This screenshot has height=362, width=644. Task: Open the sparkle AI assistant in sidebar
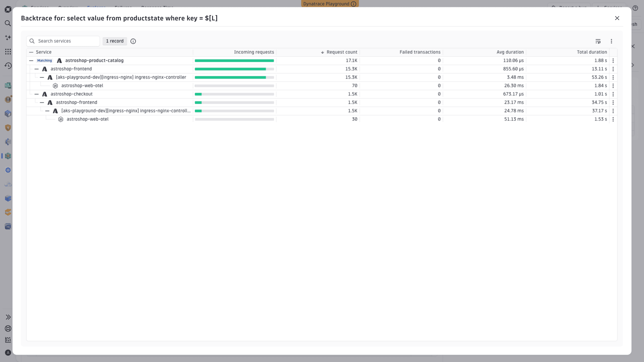[x=8, y=38]
